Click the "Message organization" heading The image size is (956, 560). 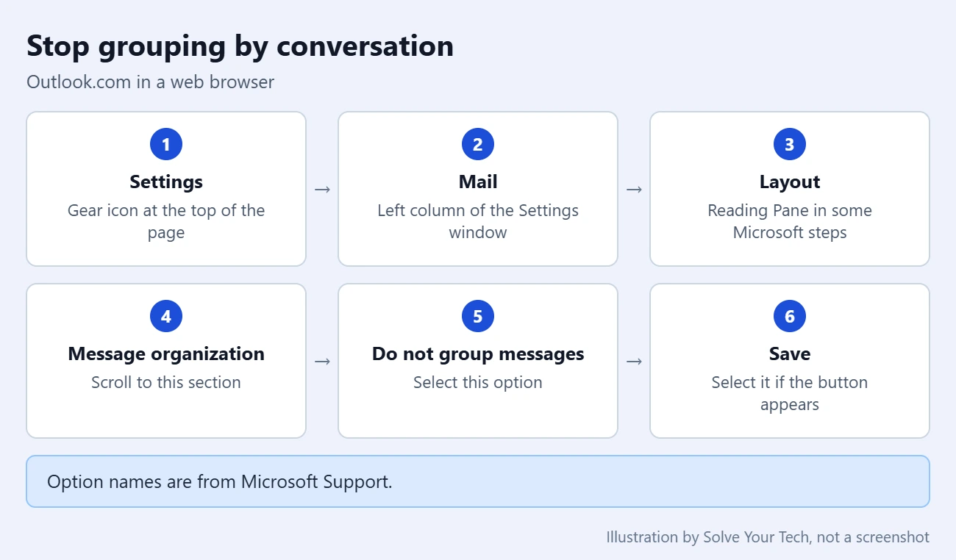click(166, 353)
